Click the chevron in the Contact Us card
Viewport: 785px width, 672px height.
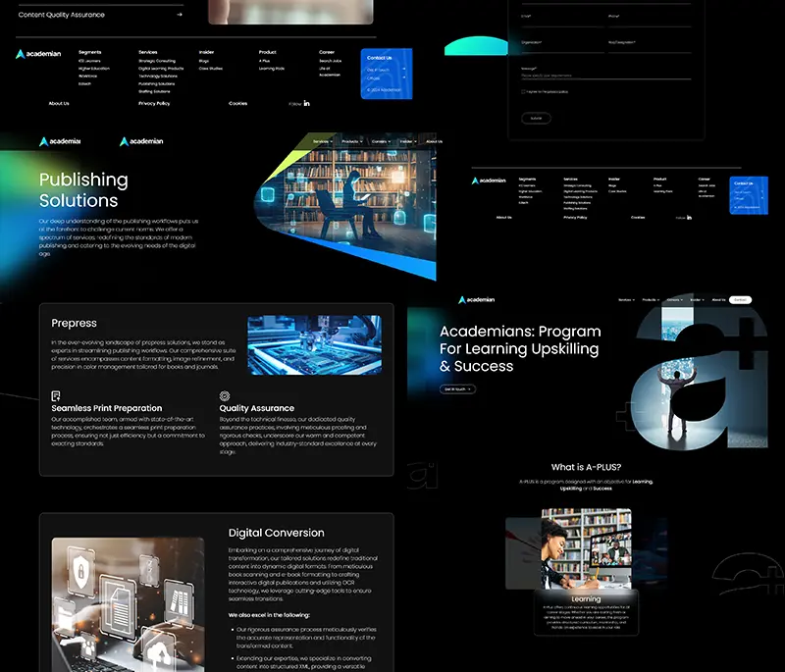405,67
